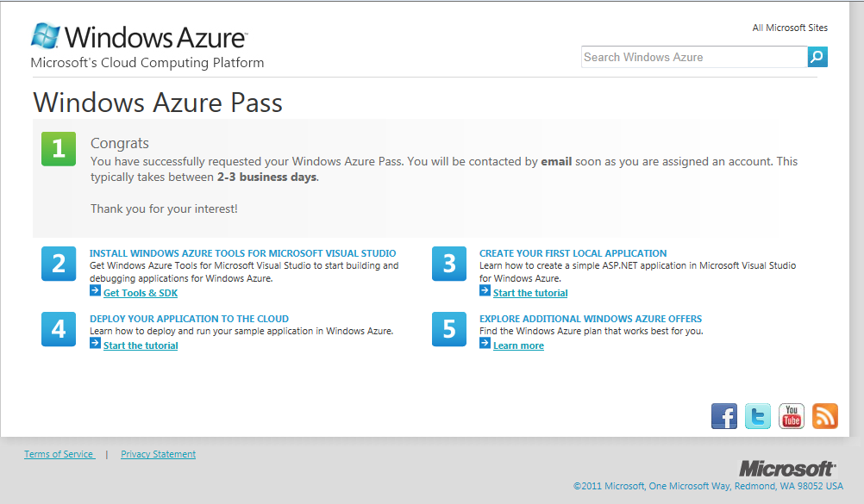Click the text Find the Windows Azure plan that works best
This screenshot has width=864, height=504.
coord(592,331)
